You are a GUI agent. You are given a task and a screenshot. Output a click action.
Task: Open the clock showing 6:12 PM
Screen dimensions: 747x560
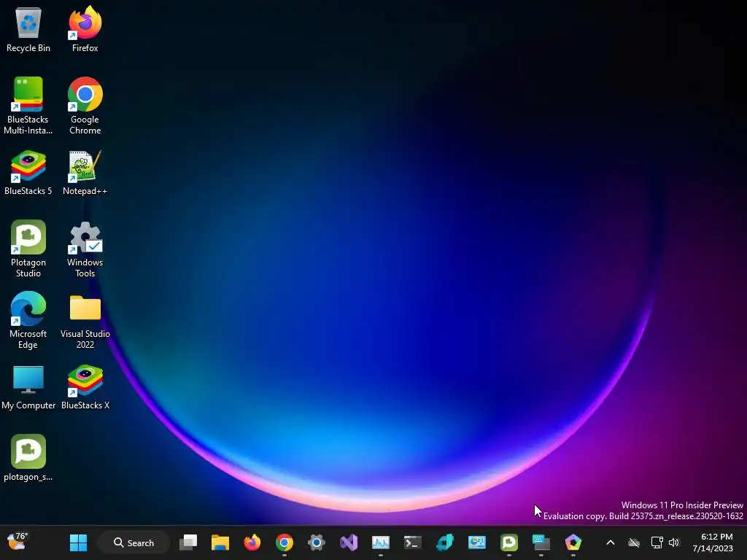(x=713, y=542)
